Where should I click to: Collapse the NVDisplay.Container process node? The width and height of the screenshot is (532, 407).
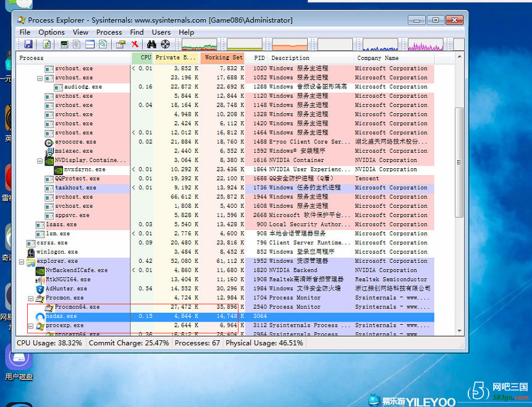pyautogui.click(x=40, y=160)
